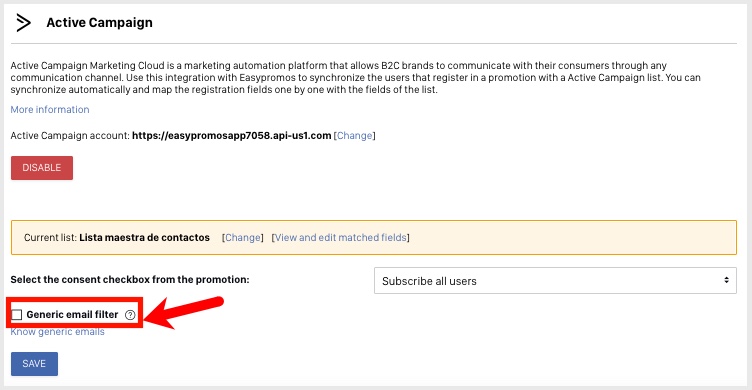Click the Generic email filter label text
752x390 pixels.
72,315
